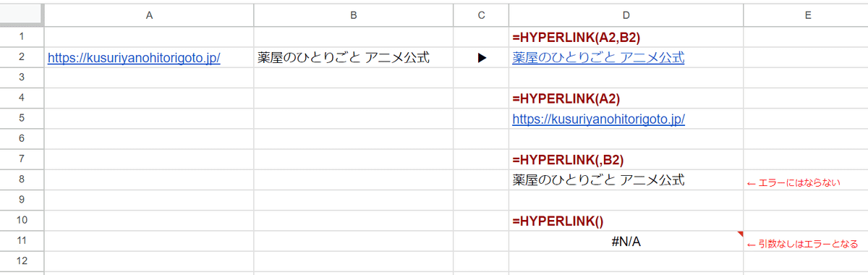868x275 pixels.
Task: Select row 3 header
Action: 22,78
